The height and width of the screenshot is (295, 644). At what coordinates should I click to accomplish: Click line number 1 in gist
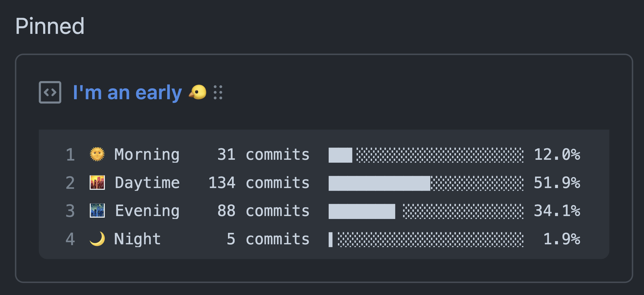click(70, 155)
